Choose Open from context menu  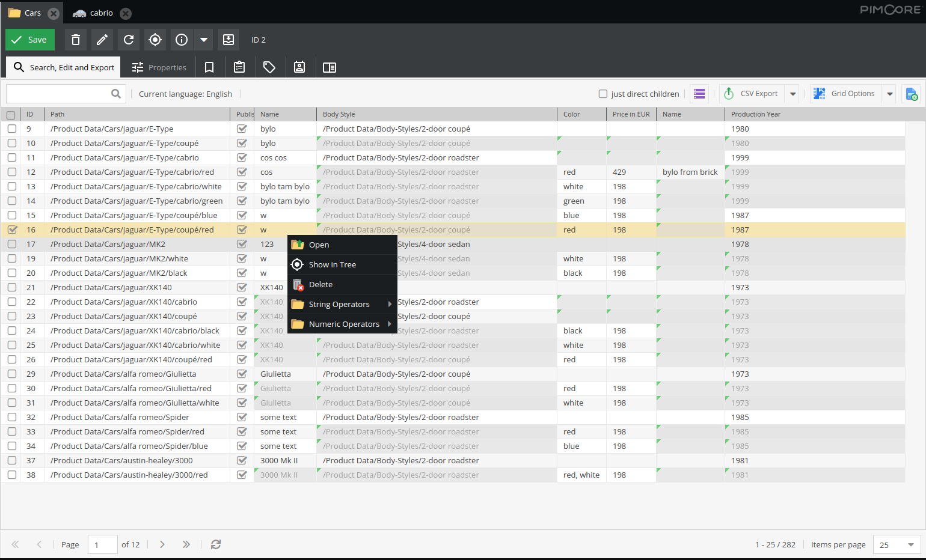pos(343,245)
